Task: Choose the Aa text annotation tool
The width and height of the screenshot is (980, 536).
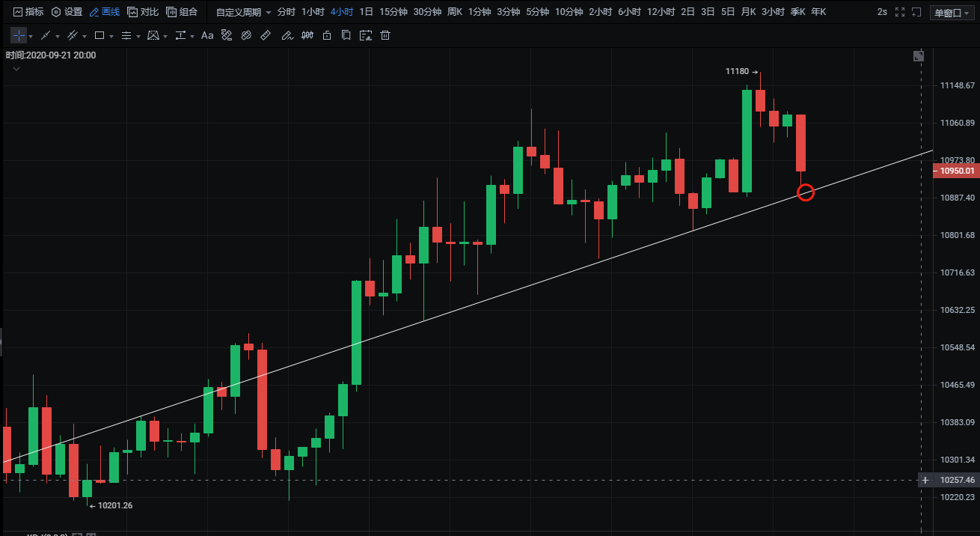Action: coord(207,35)
